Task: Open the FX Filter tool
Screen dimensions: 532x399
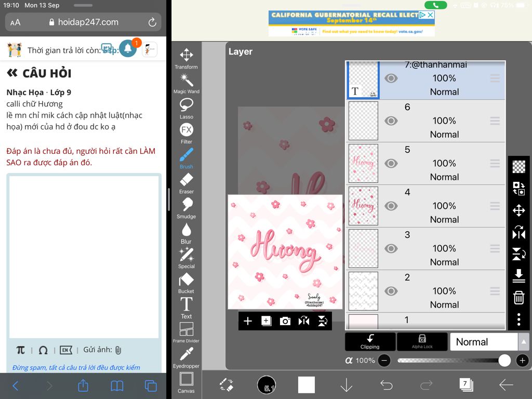Action: tap(187, 133)
